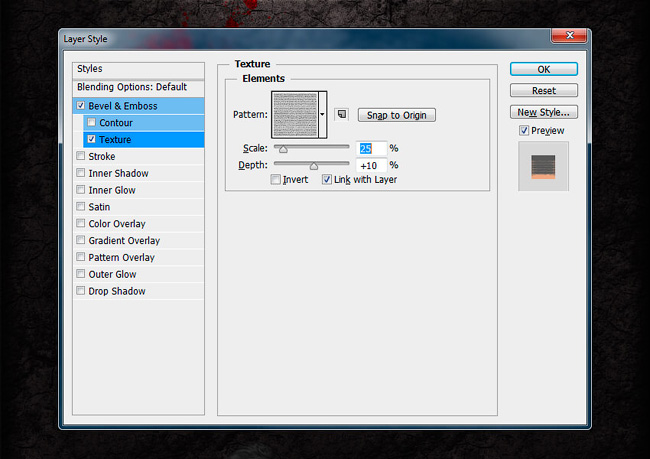
Task: Click Snap to Origin button
Action: pyautogui.click(x=396, y=115)
